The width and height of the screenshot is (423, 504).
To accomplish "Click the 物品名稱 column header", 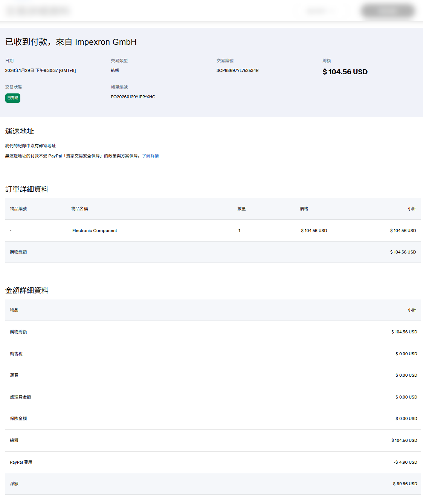I will coord(79,209).
